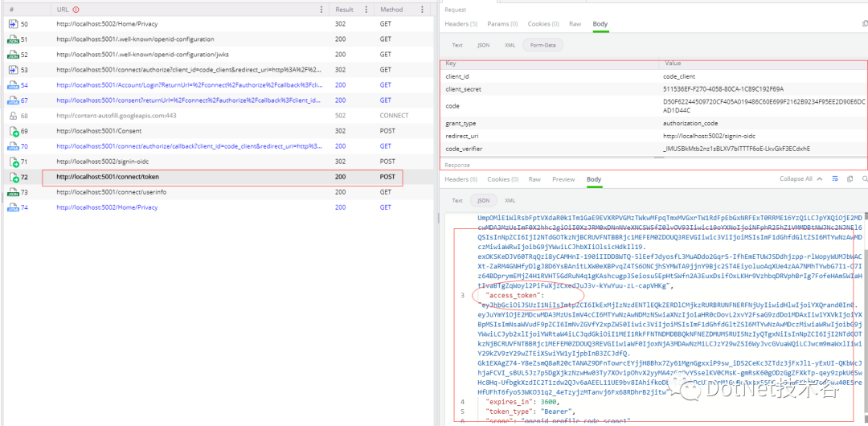Click the red warning icon beside URL header

point(76,10)
